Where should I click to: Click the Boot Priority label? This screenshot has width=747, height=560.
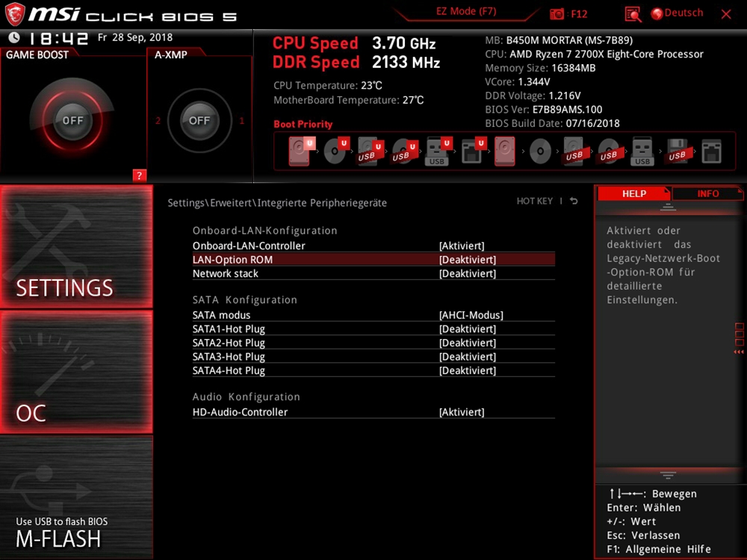coord(303,124)
